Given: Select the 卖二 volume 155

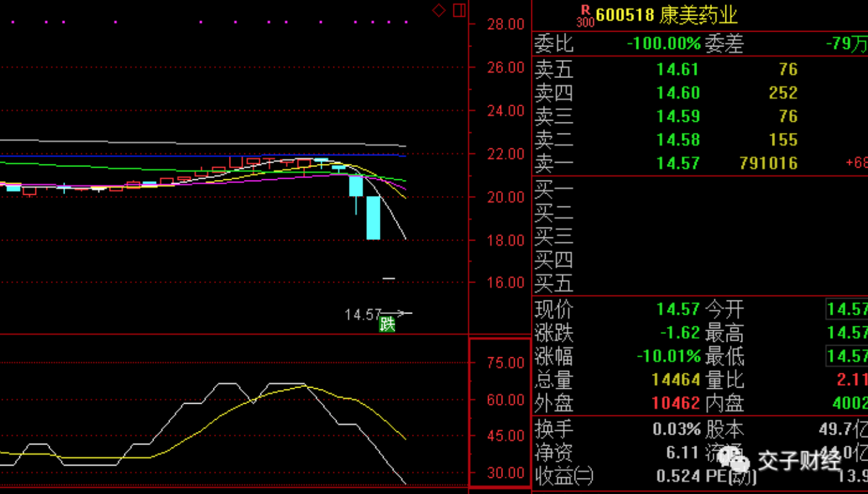Looking at the screenshot, I should pos(783,140).
